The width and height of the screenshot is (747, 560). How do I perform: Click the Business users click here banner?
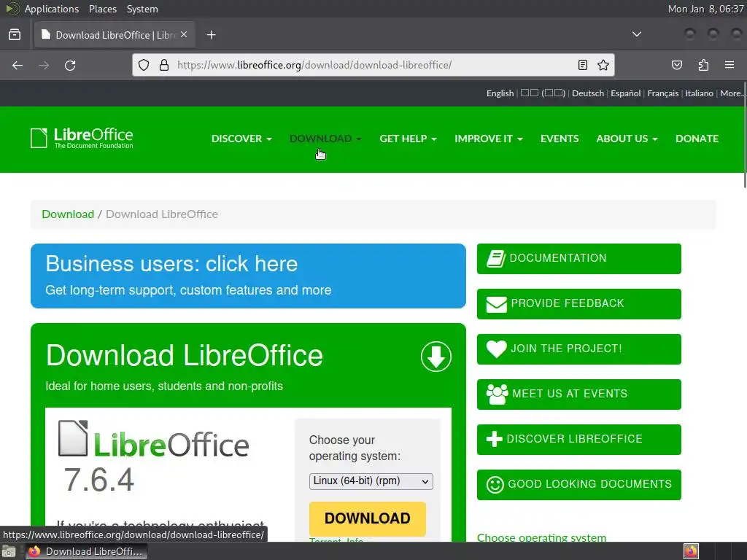click(x=248, y=276)
